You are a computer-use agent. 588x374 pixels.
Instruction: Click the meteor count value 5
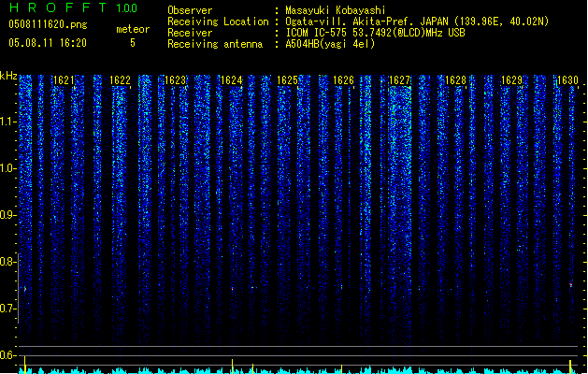click(133, 43)
